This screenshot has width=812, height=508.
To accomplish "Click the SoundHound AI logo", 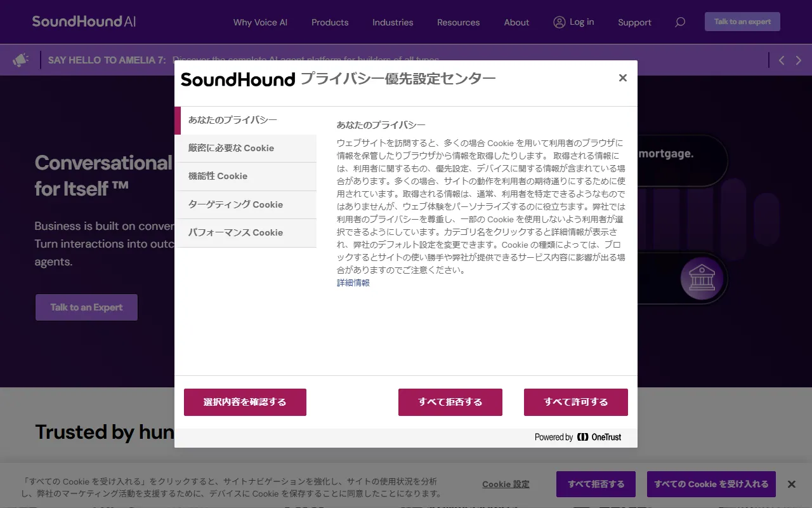I will (x=83, y=21).
